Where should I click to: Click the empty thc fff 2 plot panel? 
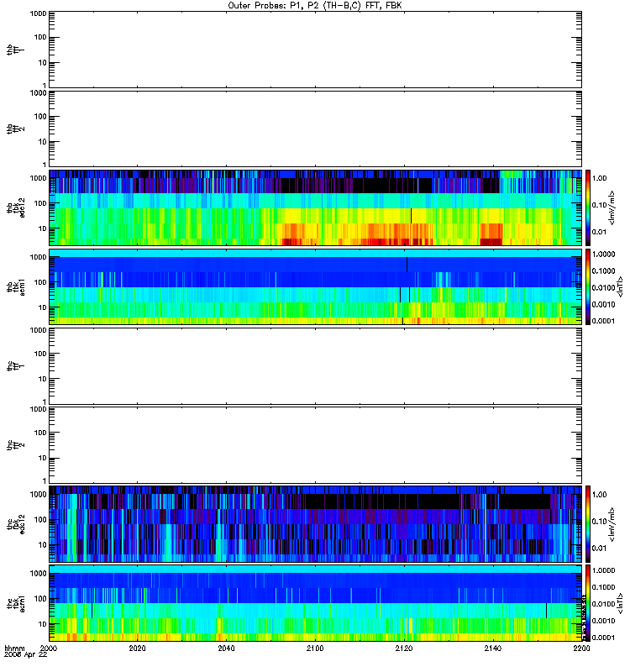coord(316,445)
